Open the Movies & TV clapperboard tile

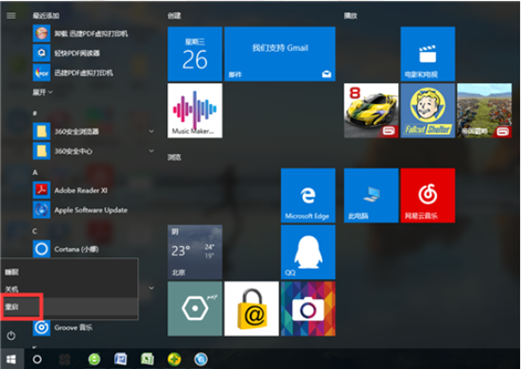[x=428, y=54]
